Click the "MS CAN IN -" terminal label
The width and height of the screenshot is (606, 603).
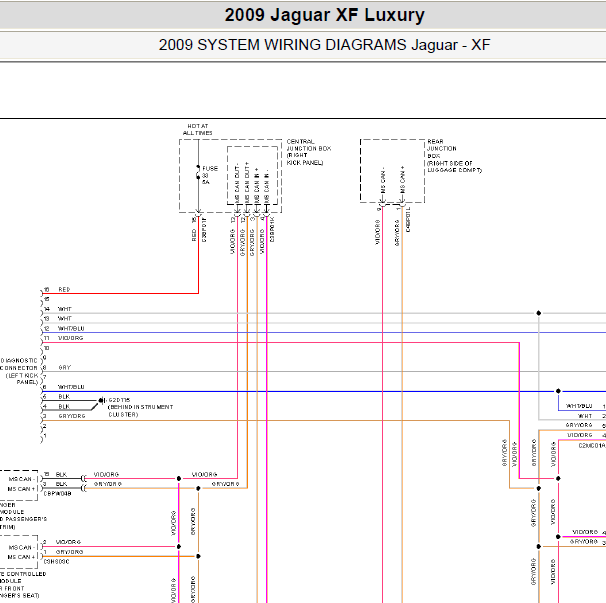point(266,186)
